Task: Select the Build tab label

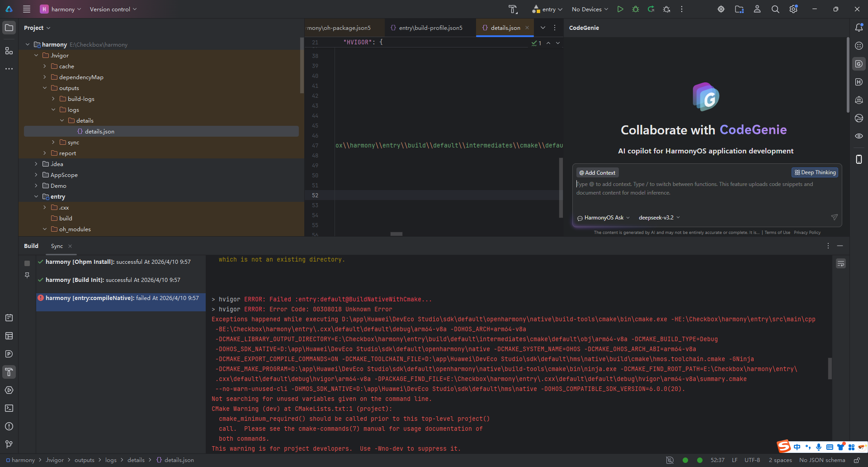Action: click(31, 246)
